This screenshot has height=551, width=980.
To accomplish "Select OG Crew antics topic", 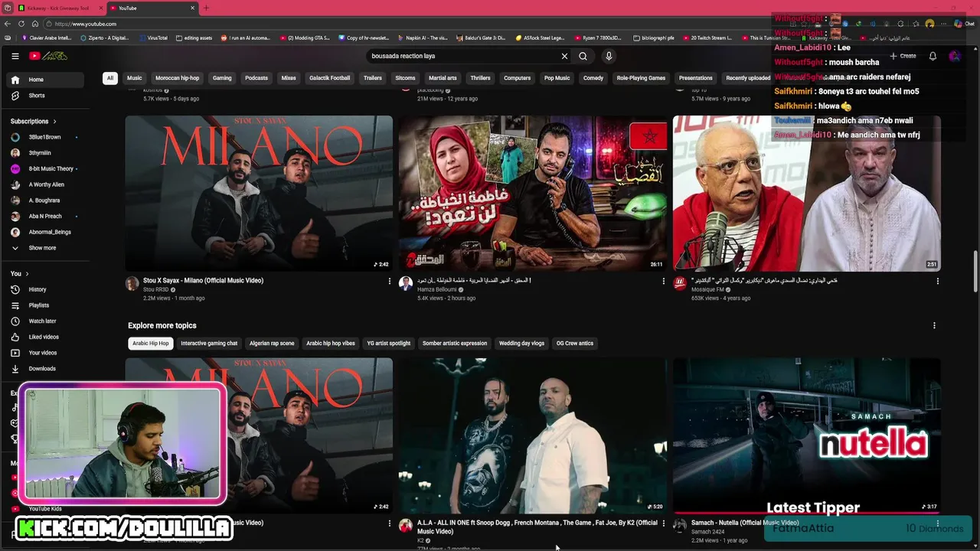I will 575,344.
